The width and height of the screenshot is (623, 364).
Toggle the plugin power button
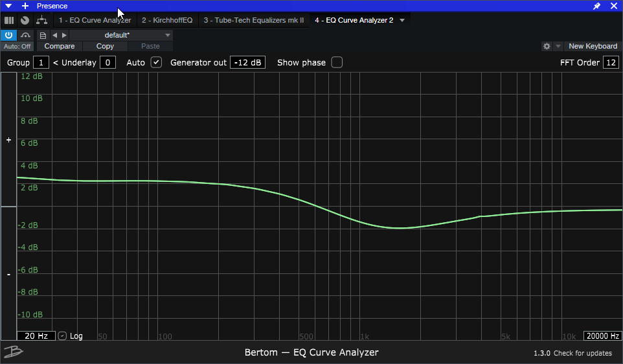click(x=8, y=35)
